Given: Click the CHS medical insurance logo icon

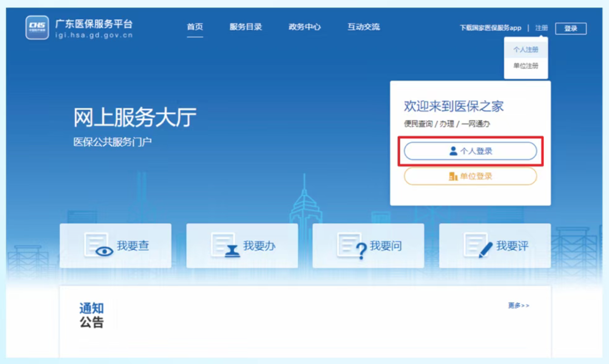Looking at the screenshot, I should [x=37, y=28].
